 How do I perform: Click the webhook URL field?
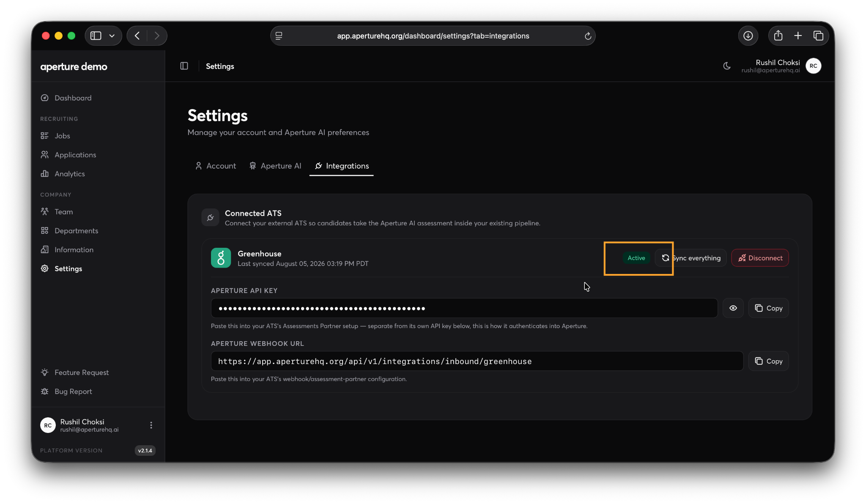[477, 361]
